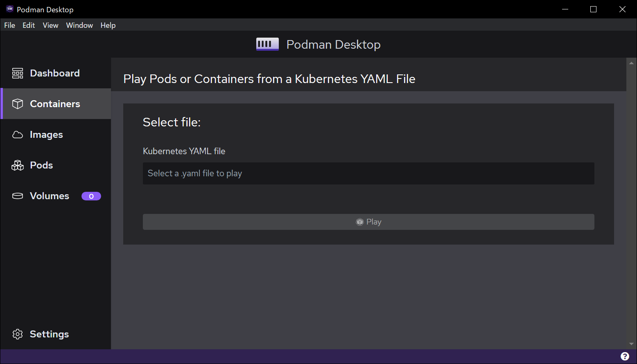Click the scrollbar up arrow
This screenshot has height=364, width=637.
coord(631,63)
